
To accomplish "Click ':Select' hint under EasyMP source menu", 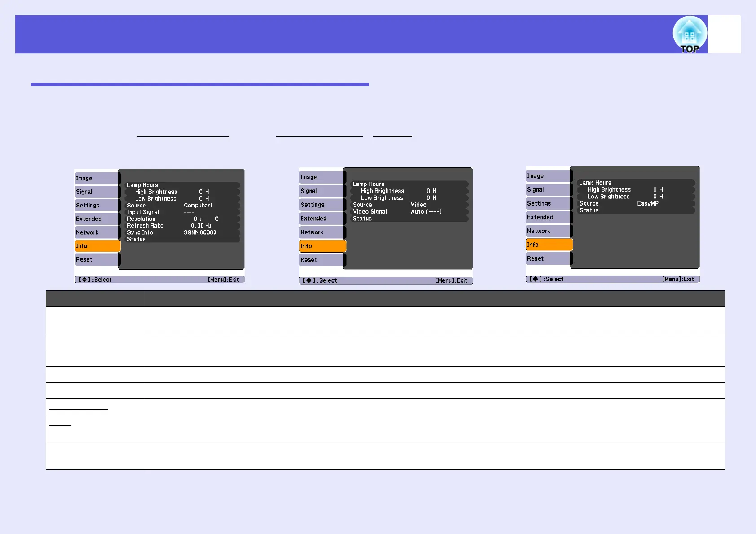I will pyautogui.click(x=554, y=279).
